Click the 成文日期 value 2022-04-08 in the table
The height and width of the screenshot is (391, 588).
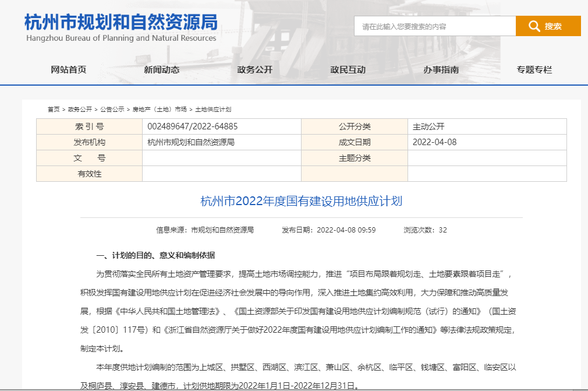435,142
